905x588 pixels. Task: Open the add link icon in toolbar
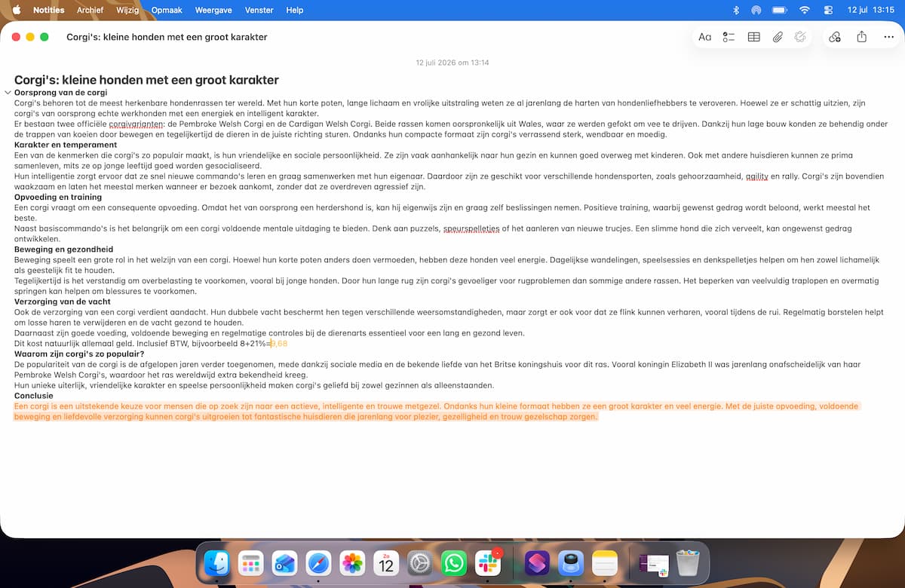coord(834,37)
